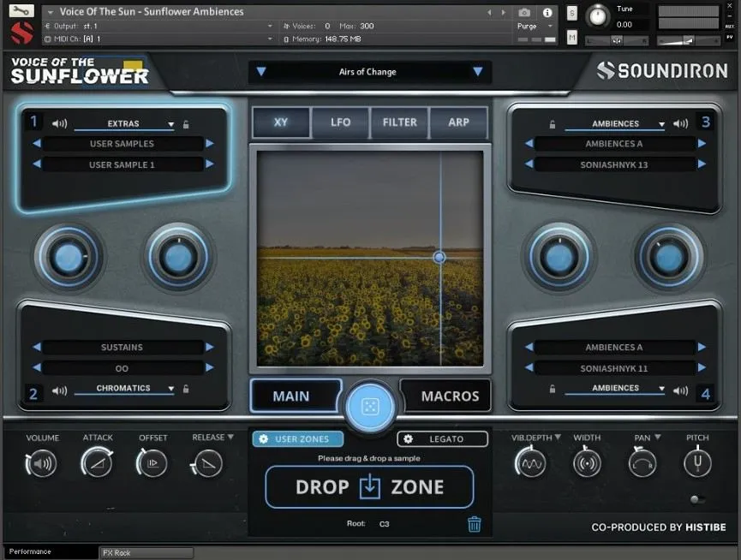The height and width of the screenshot is (560, 741).
Task: Toggle the layer 3 lock icon
Action: (552, 124)
